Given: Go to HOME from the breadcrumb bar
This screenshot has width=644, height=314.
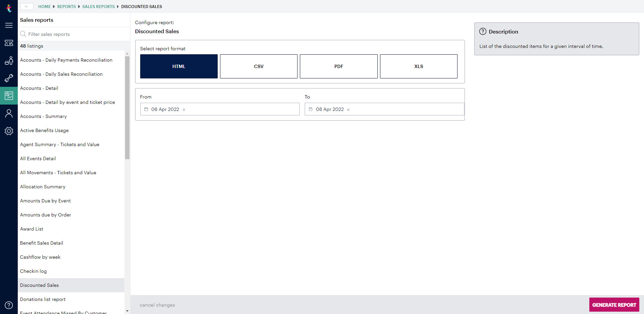Looking at the screenshot, I should coord(44,6).
